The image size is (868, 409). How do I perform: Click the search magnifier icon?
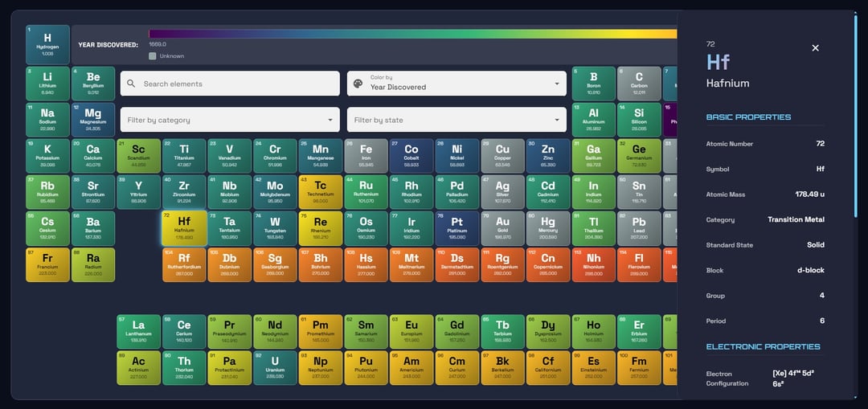(132, 84)
